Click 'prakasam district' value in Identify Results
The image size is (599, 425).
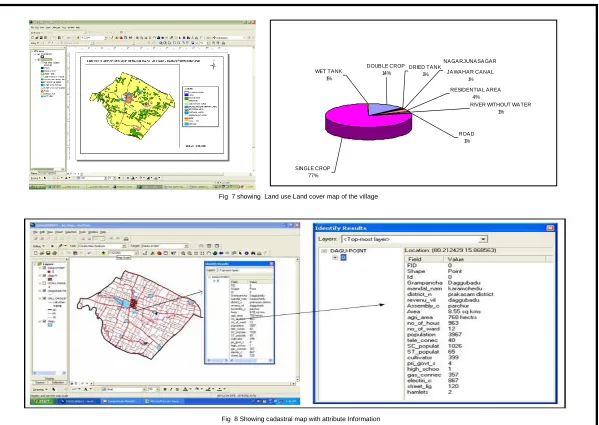click(470, 294)
